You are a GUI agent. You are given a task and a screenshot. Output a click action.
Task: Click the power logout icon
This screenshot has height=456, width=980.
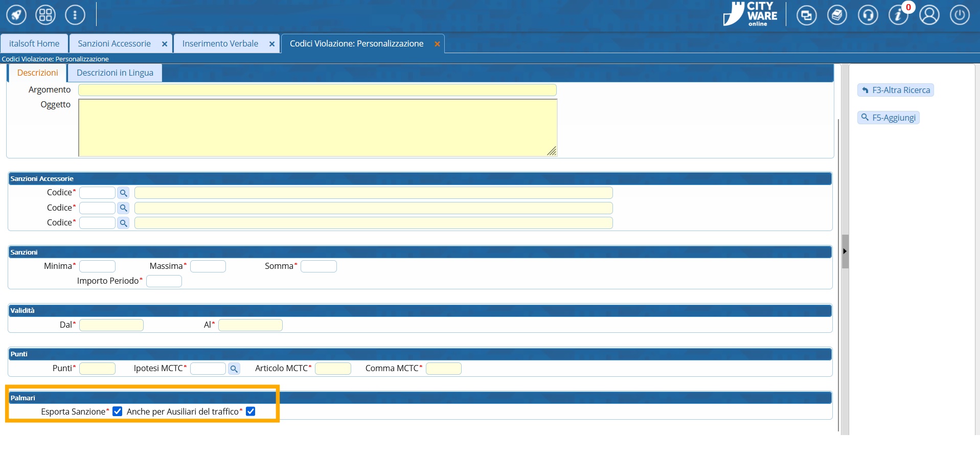[960, 15]
